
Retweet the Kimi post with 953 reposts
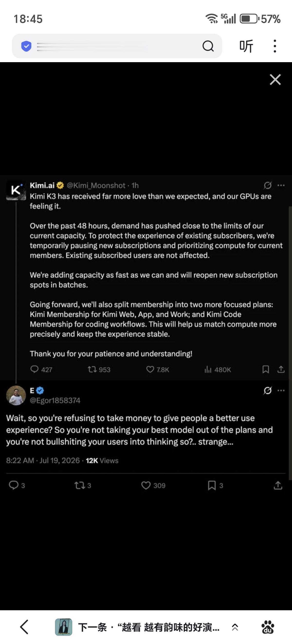[x=99, y=370]
